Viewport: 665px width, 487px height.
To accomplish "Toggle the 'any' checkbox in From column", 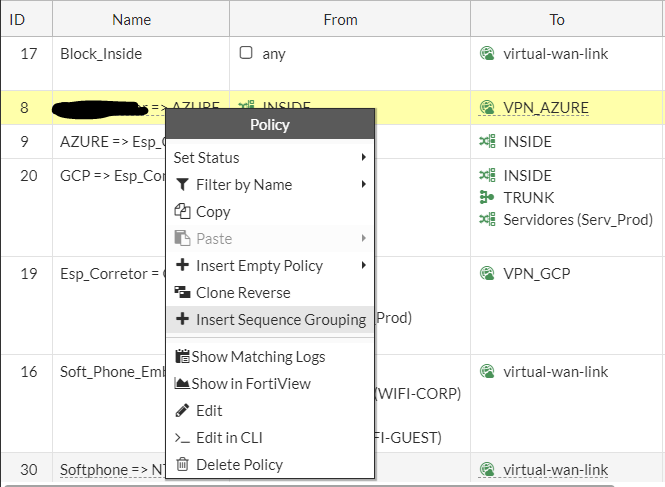I will coord(246,54).
